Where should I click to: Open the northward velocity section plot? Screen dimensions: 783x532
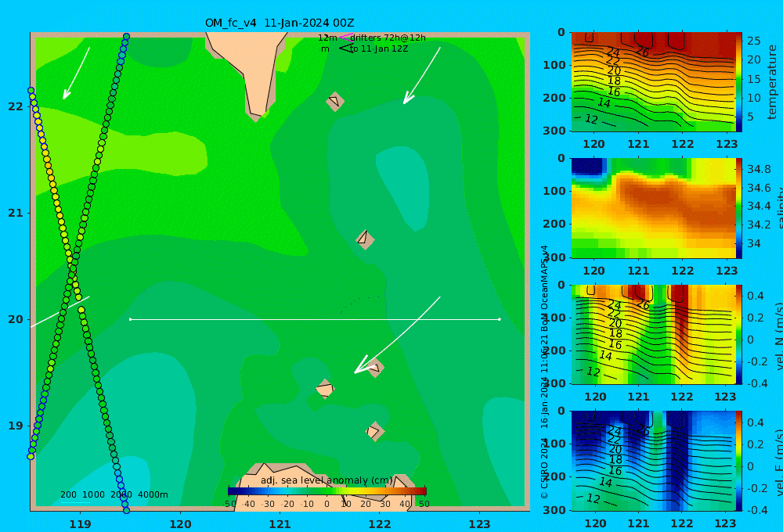[653, 334]
